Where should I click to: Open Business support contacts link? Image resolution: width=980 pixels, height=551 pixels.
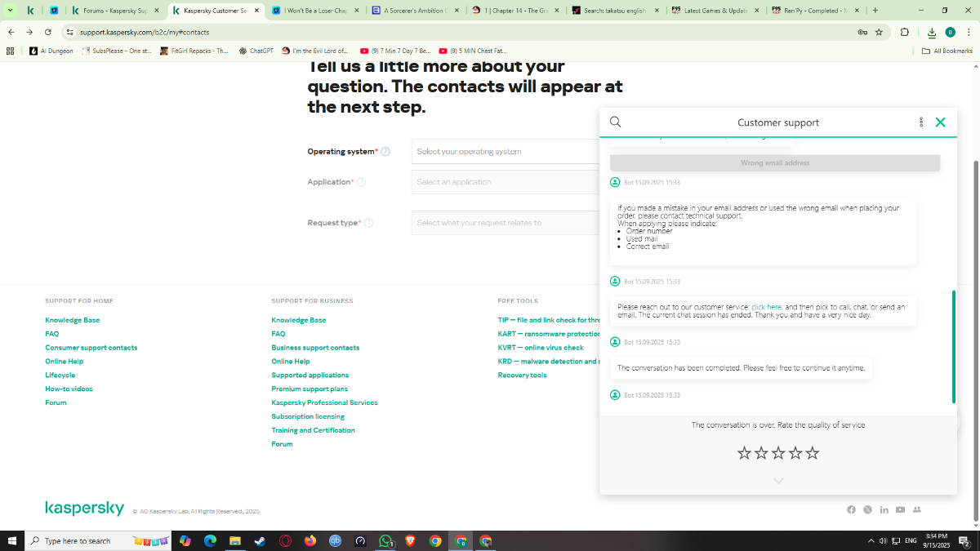point(315,348)
